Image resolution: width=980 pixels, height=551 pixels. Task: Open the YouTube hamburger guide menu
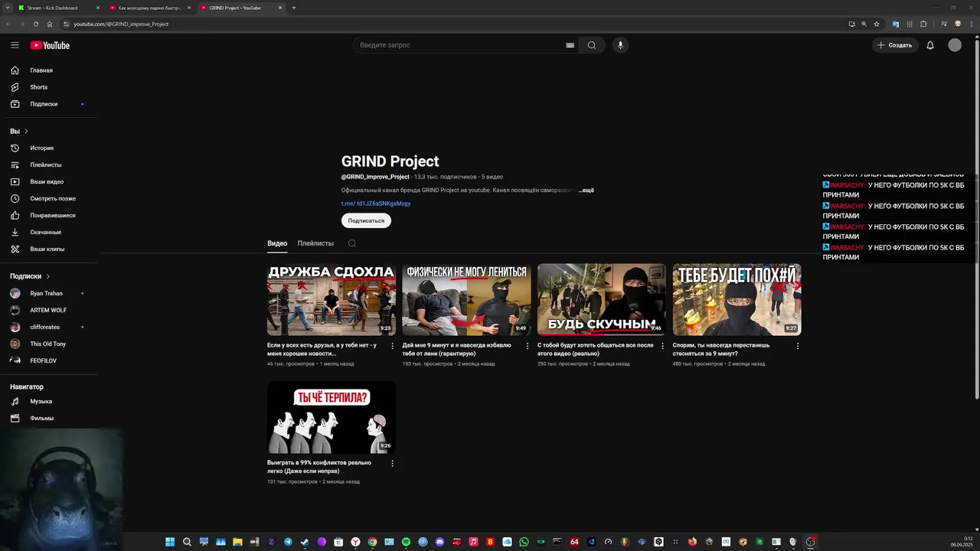(15, 45)
